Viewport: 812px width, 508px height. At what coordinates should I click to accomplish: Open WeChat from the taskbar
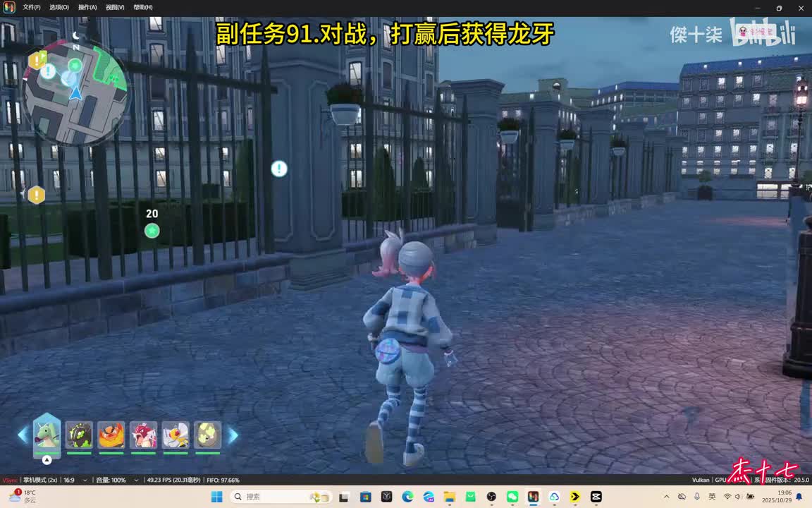point(512,497)
